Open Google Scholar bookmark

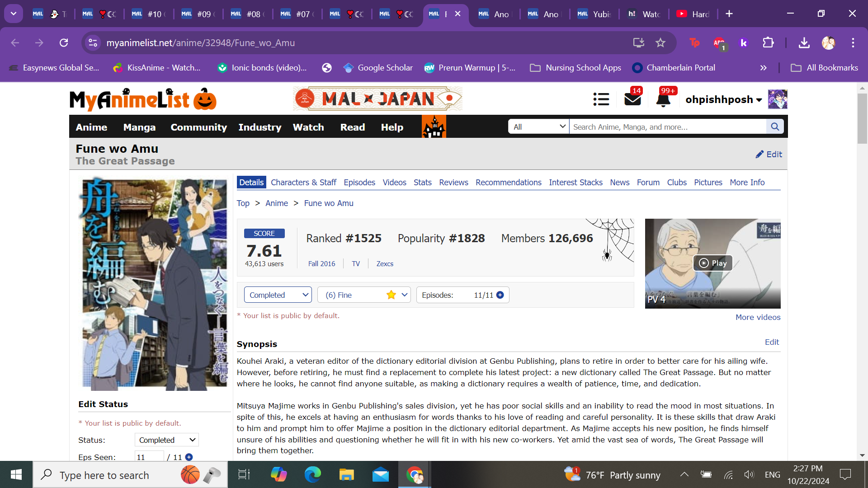pyautogui.click(x=378, y=68)
